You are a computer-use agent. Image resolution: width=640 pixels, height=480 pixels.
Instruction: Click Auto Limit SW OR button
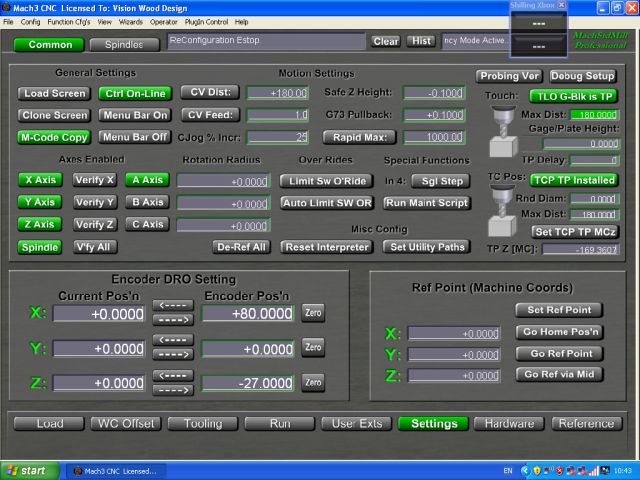pos(327,203)
